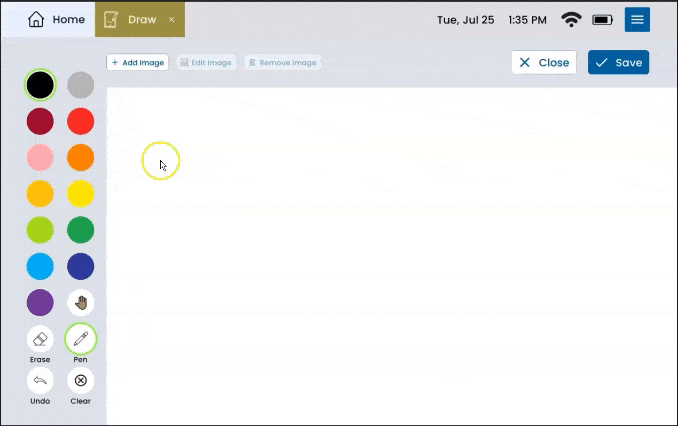Image resolution: width=678 pixels, height=426 pixels.
Task: Click the Add Image button
Action: (138, 62)
